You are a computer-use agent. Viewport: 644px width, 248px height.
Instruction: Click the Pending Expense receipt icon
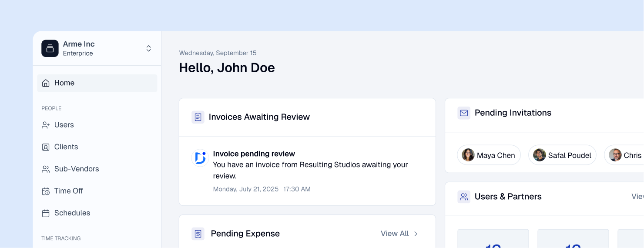198,234
